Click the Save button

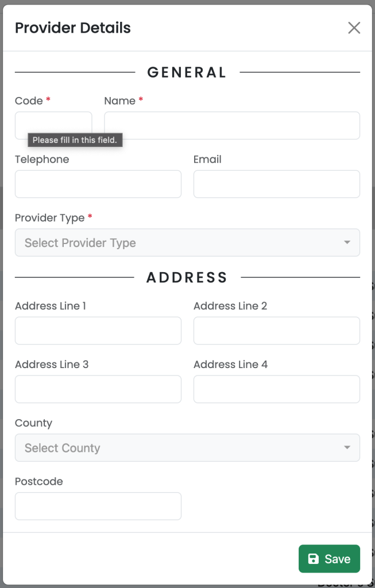coord(329,559)
